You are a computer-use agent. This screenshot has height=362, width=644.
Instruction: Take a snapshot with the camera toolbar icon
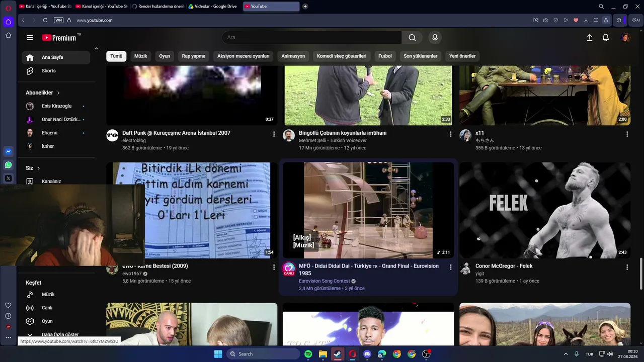546,20
